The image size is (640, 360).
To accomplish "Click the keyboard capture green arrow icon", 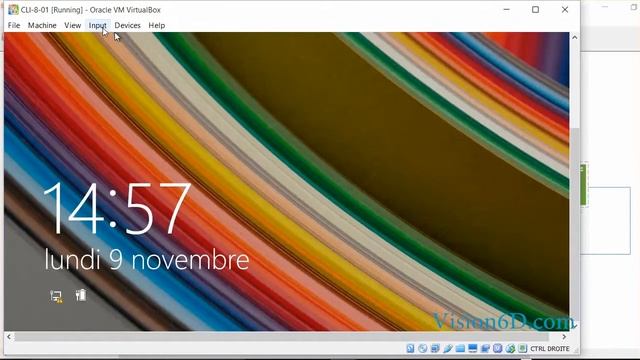I will pos(522,349).
